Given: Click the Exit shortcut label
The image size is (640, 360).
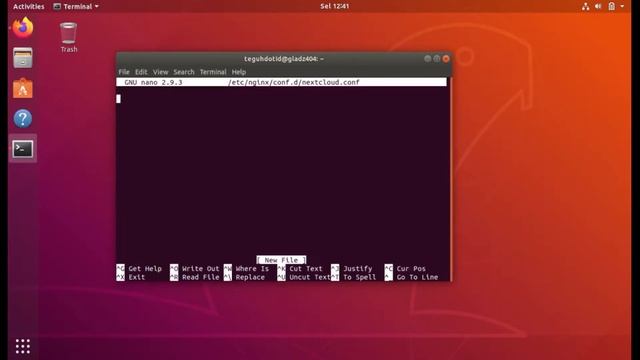Looking at the screenshot, I should point(137,277).
